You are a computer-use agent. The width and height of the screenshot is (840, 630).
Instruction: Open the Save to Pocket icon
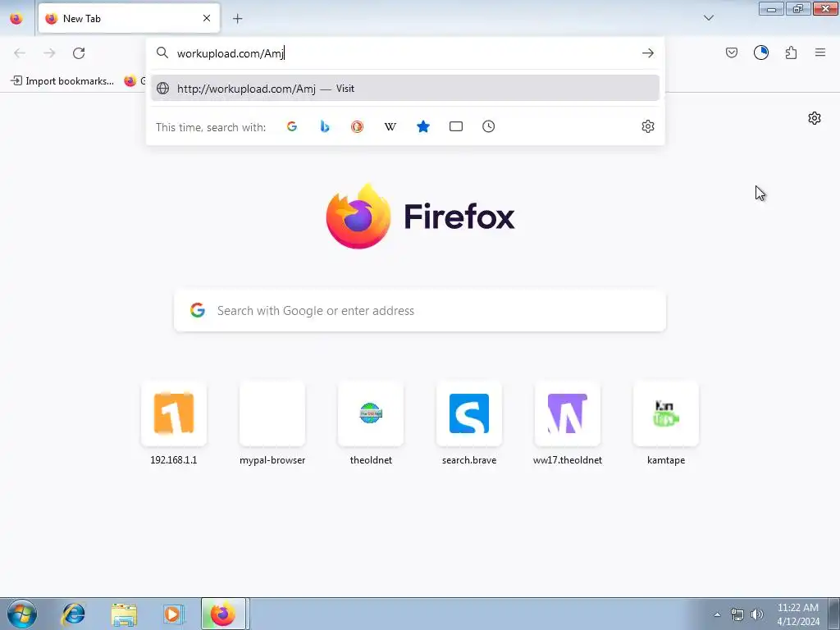(x=731, y=52)
